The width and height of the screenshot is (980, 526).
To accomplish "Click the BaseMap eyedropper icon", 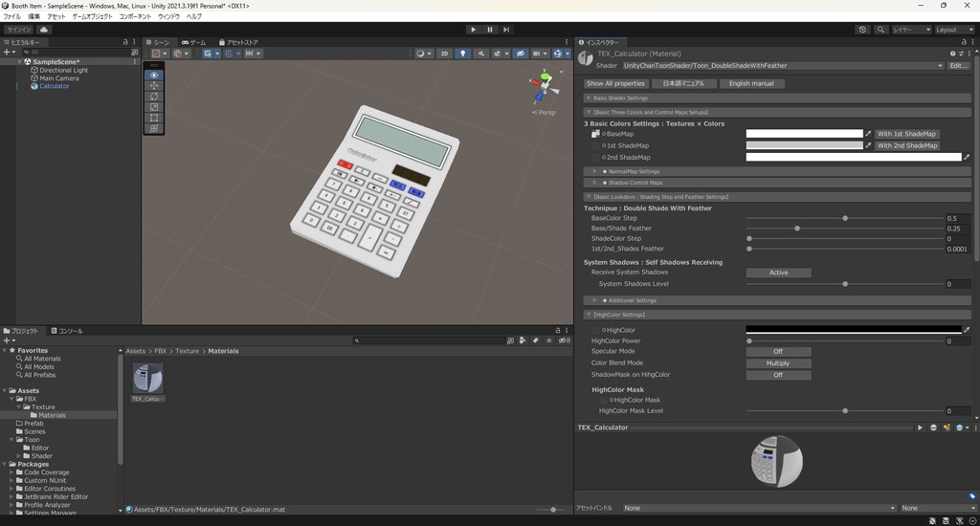I will (x=868, y=134).
